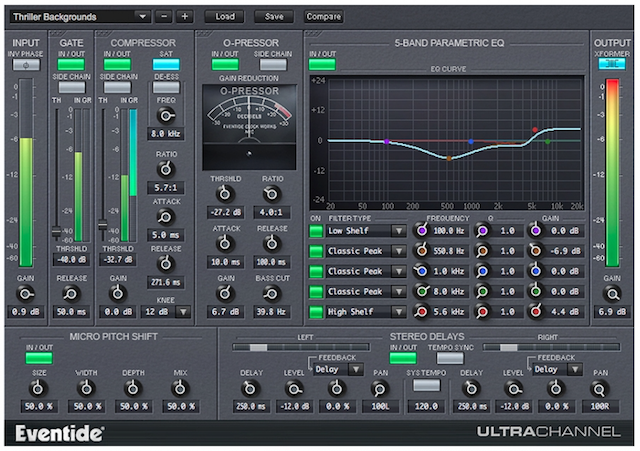
Task: Click the Input GAIN knob
Action: [x=25, y=293]
